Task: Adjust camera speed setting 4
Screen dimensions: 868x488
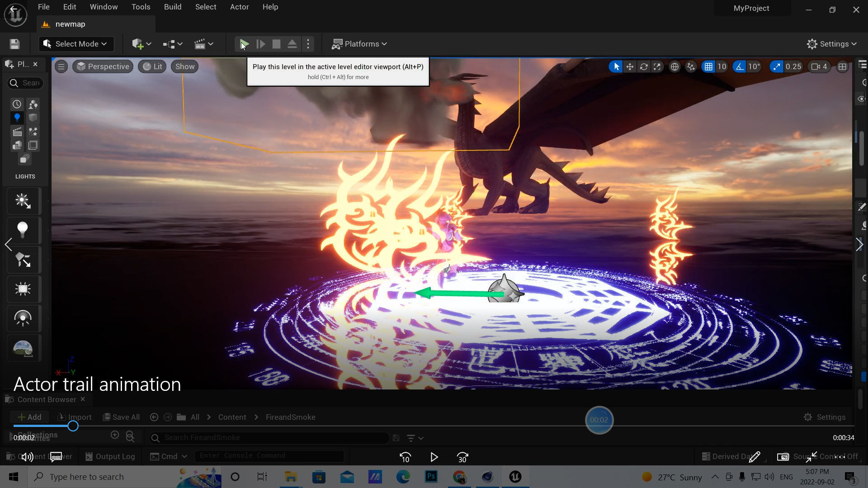Action: pyautogui.click(x=819, y=66)
